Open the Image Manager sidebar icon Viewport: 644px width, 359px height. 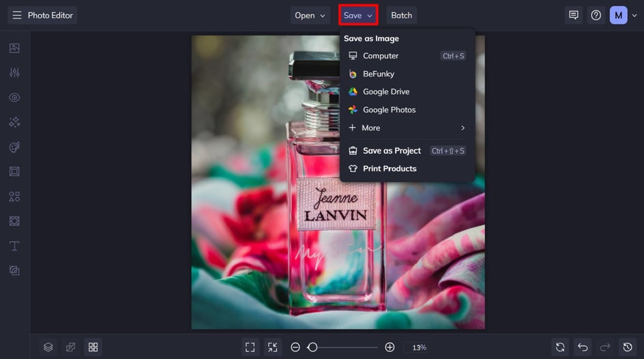(14, 48)
